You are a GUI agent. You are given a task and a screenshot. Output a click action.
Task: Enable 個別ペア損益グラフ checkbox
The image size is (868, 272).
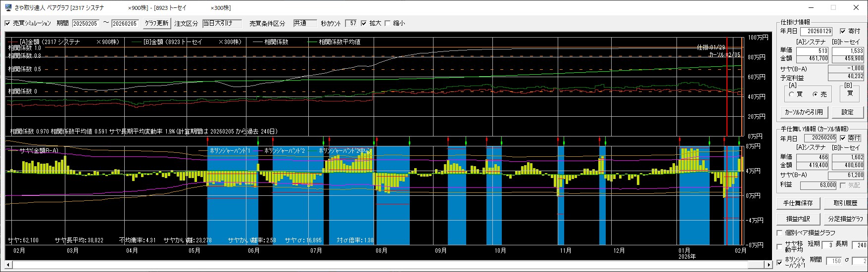click(x=780, y=232)
